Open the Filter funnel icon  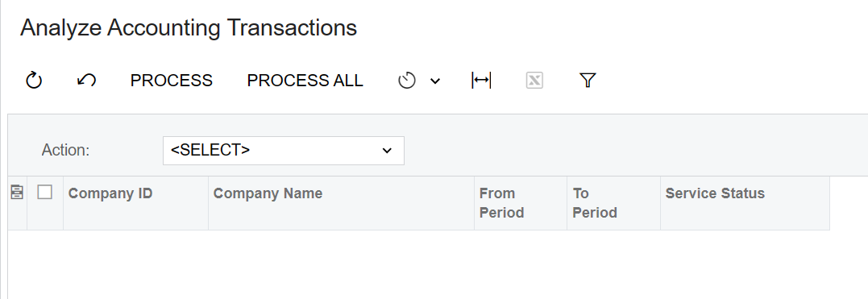588,81
